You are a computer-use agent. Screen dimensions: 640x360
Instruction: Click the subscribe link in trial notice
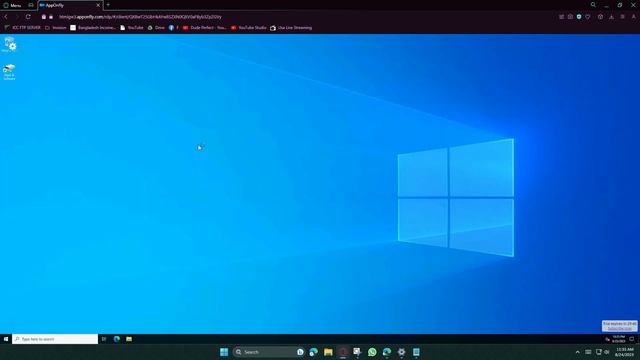(x=619, y=329)
